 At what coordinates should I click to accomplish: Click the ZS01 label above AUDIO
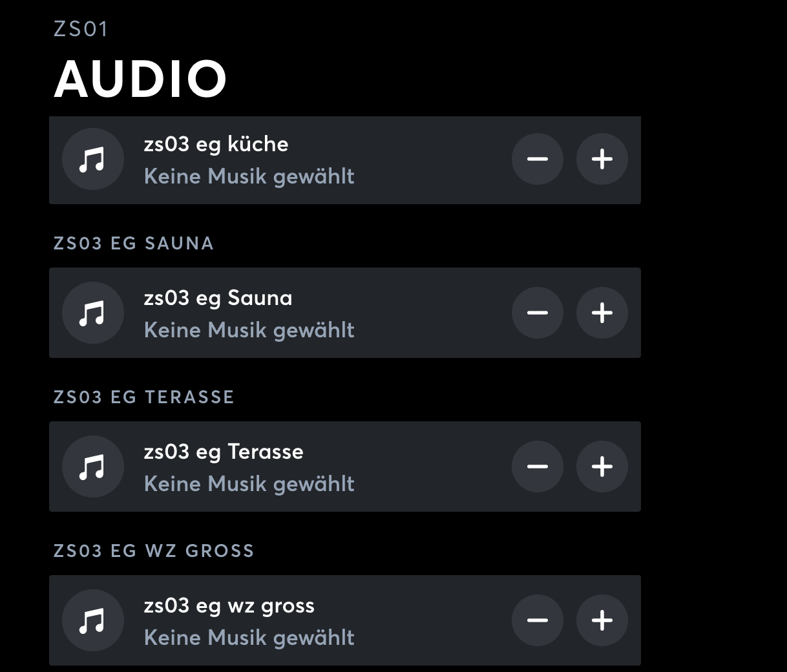81,29
